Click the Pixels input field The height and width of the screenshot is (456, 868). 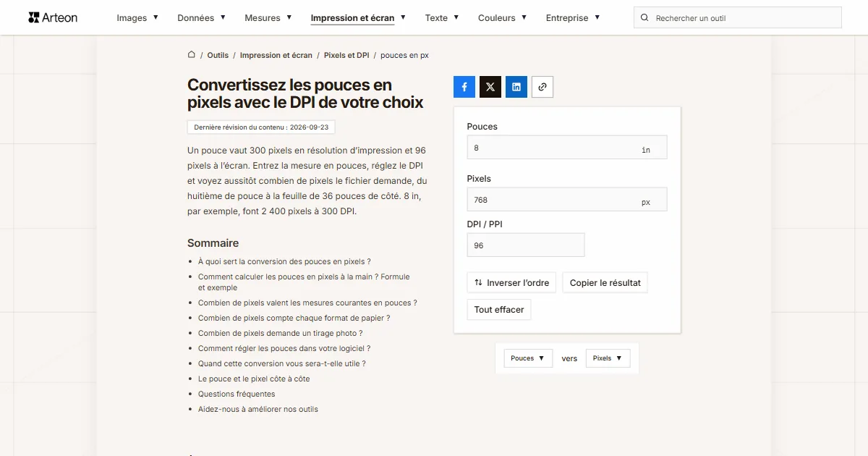pyautogui.click(x=567, y=200)
